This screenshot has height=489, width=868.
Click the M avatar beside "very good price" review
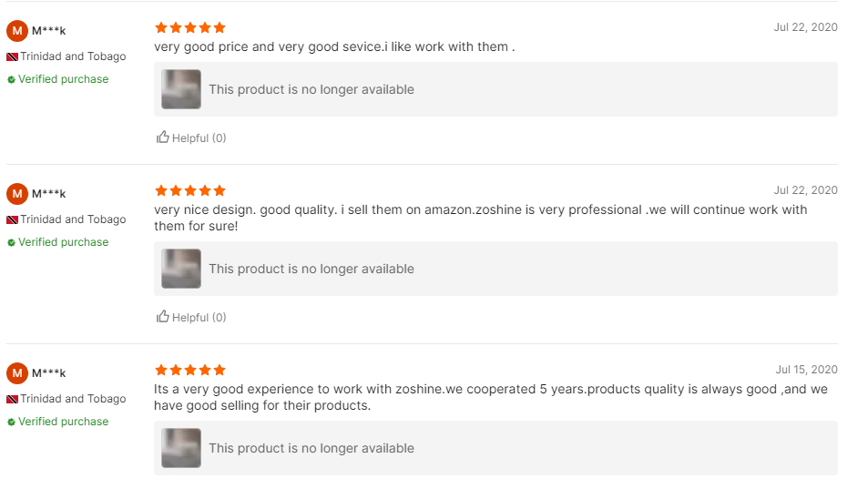pyautogui.click(x=17, y=31)
